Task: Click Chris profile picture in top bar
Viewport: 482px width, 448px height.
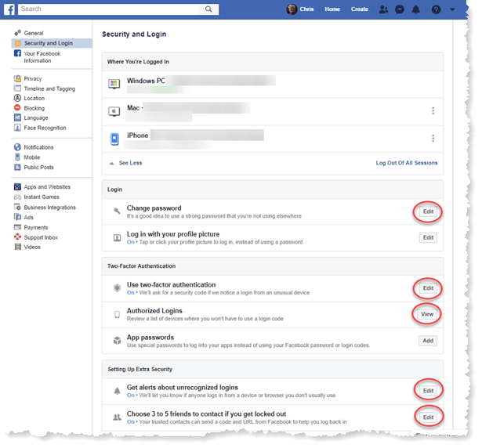Action: coord(292,9)
